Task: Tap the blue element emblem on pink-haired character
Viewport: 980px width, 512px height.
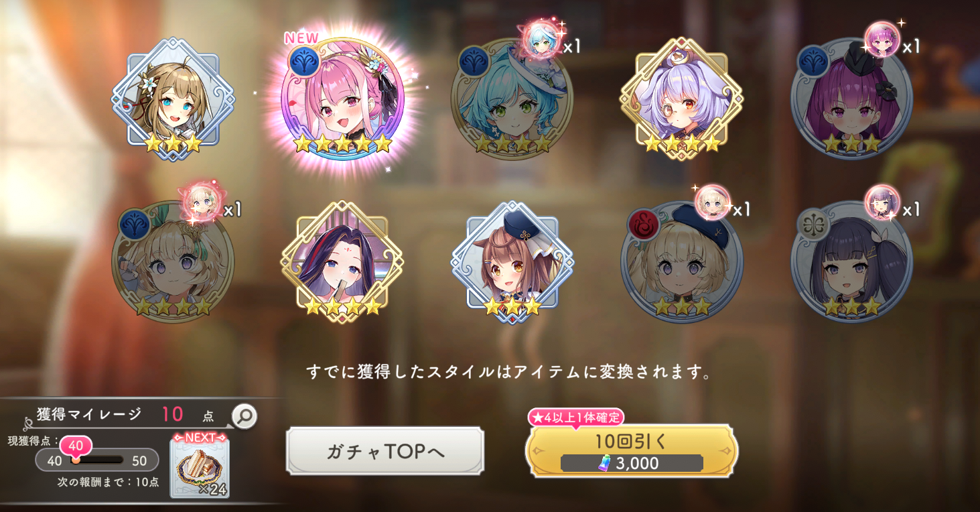Action: 303,61
